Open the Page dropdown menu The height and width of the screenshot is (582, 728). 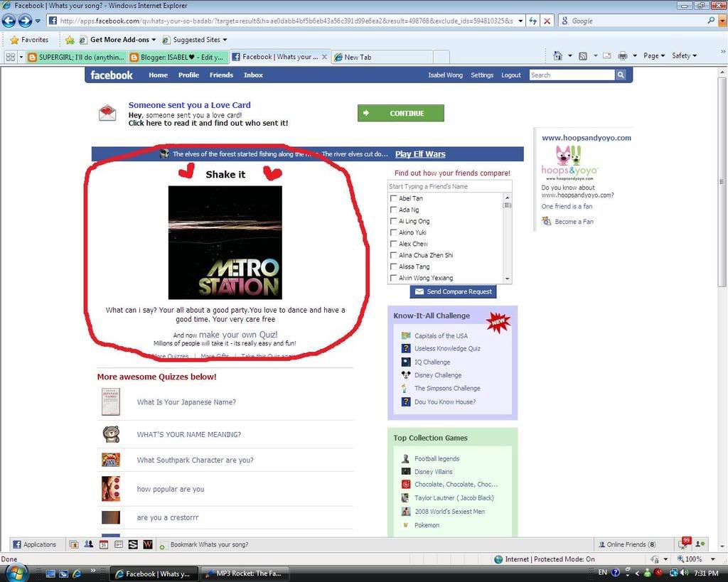[x=653, y=55]
